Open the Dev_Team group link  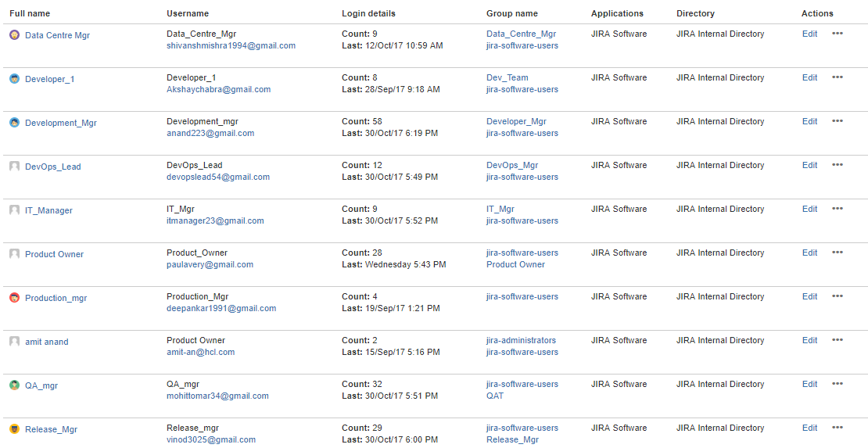pos(507,78)
